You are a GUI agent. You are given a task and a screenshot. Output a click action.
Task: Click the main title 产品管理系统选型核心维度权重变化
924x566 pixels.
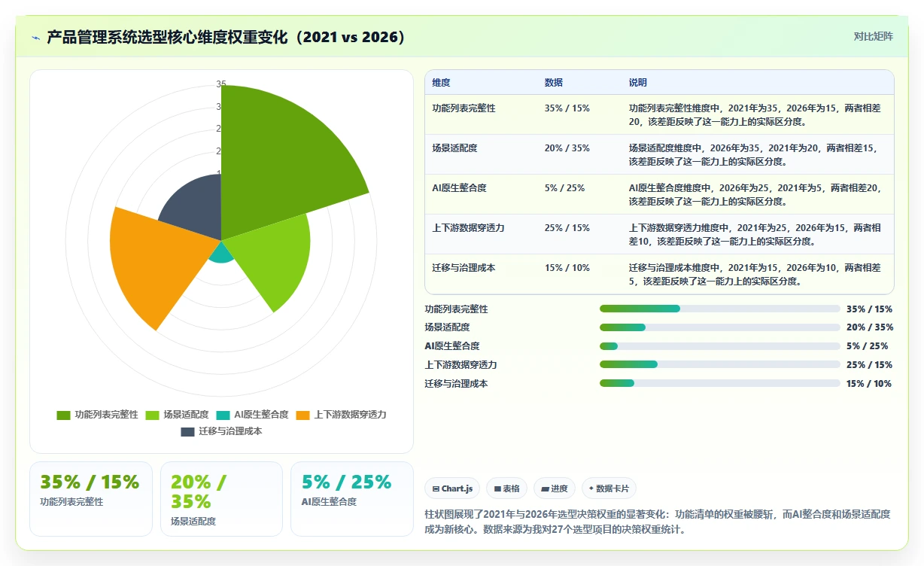pyautogui.click(x=226, y=37)
